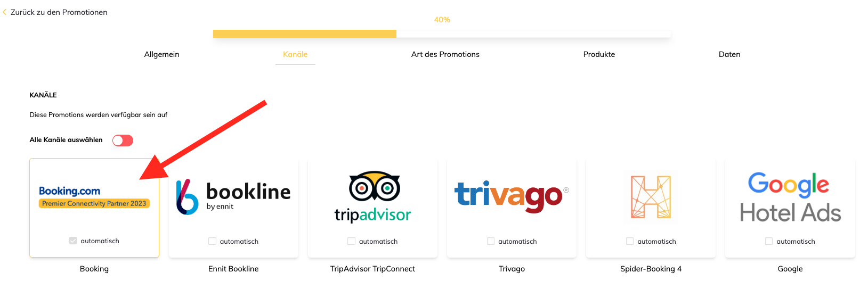Click the 40% progress bar
The width and height of the screenshot is (868, 289).
(x=442, y=34)
